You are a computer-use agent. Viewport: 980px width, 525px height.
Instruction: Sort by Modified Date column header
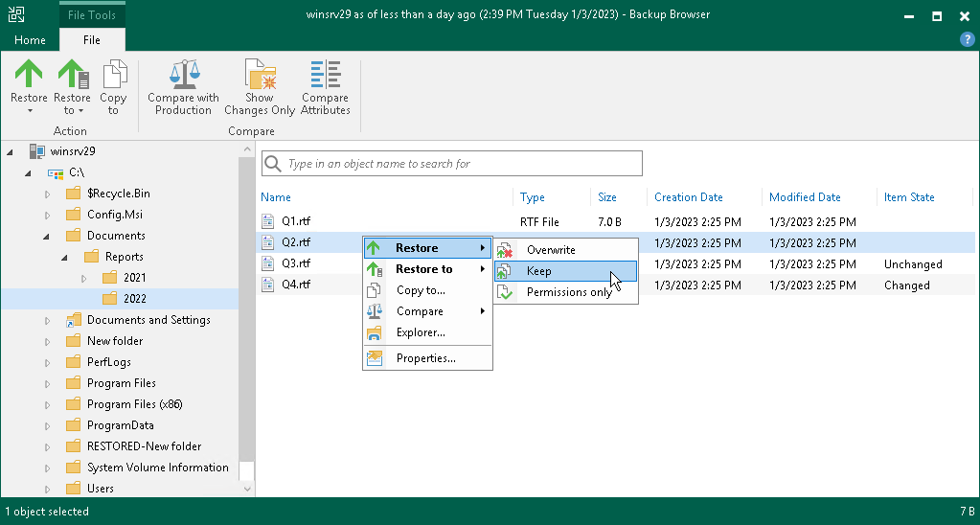pos(805,197)
